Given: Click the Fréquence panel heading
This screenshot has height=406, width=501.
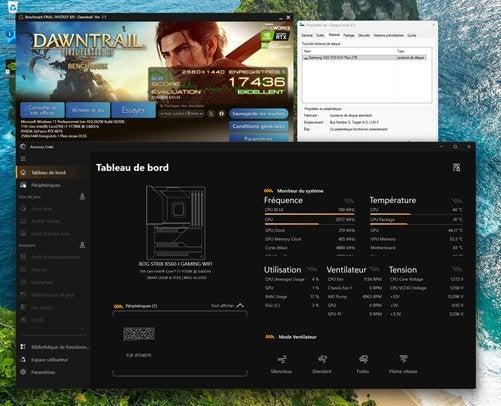Looking at the screenshot, I should pyautogui.click(x=283, y=200).
